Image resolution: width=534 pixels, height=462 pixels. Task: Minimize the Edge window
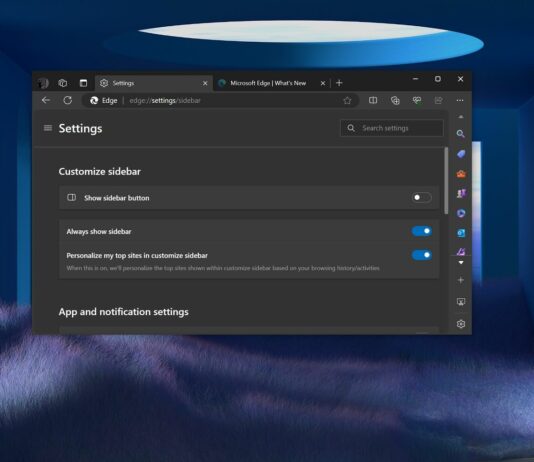pos(415,79)
